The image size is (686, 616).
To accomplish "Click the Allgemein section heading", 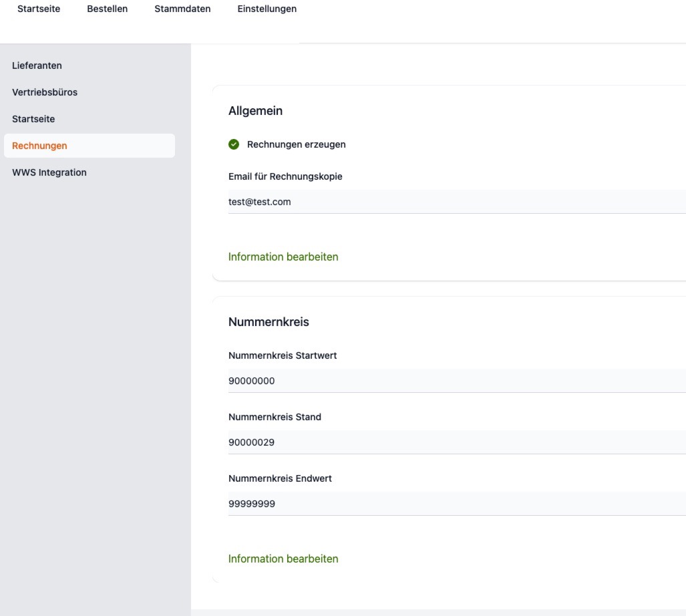I will [x=255, y=111].
